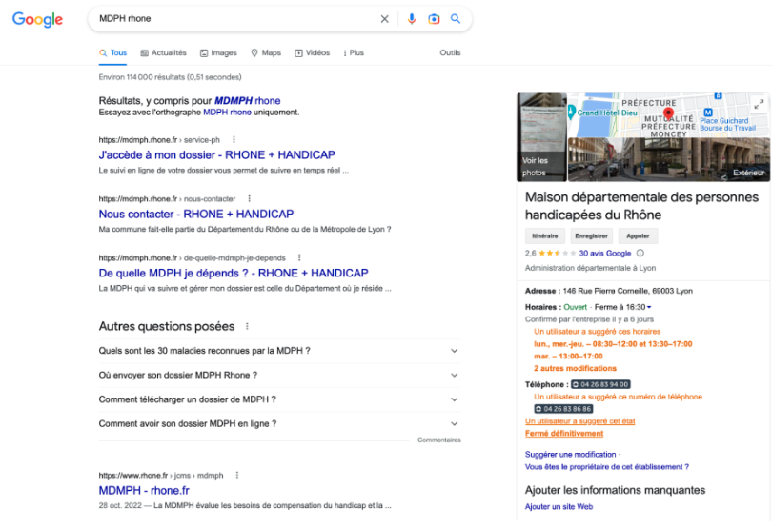Click the phone icon badge 04 26 83 94 00
772x532 pixels.
600,384
